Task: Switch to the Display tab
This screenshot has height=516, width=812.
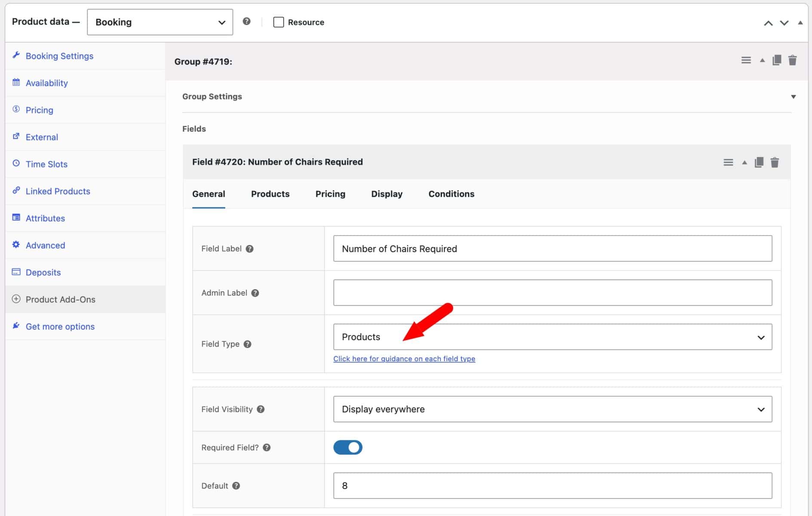Action: [387, 194]
